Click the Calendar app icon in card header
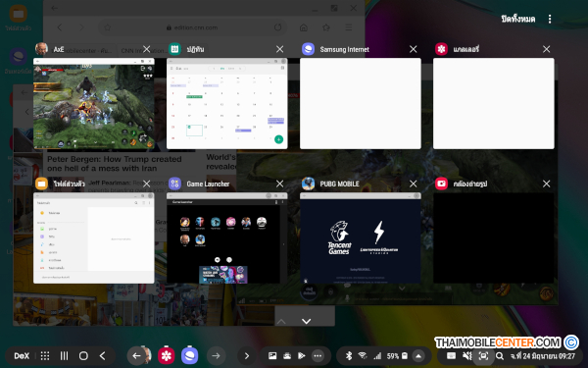This screenshot has width=588, height=368. [x=174, y=49]
